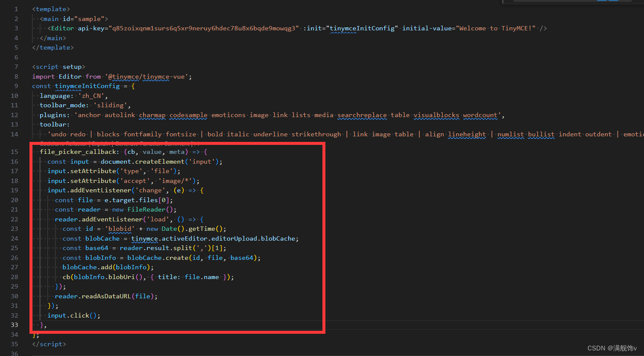This screenshot has width=644, height=356.
Task: Click editorUpload in the blobCache assignment
Action: pos(234,238)
